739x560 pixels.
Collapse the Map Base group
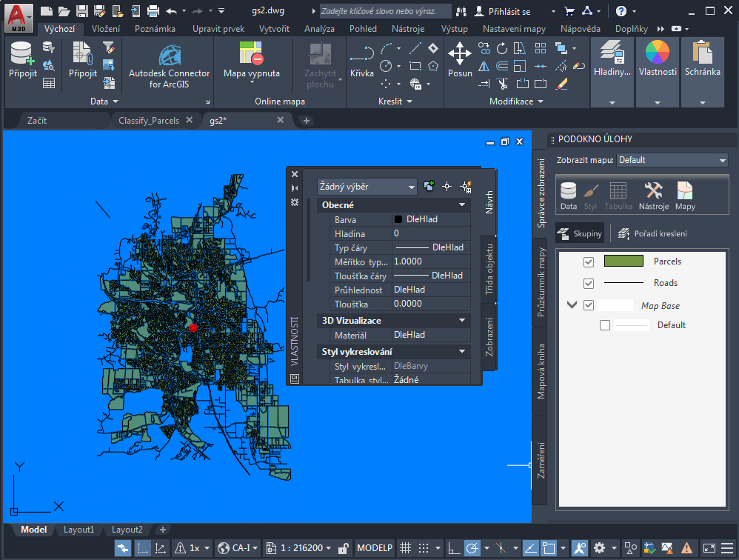click(x=571, y=305)
